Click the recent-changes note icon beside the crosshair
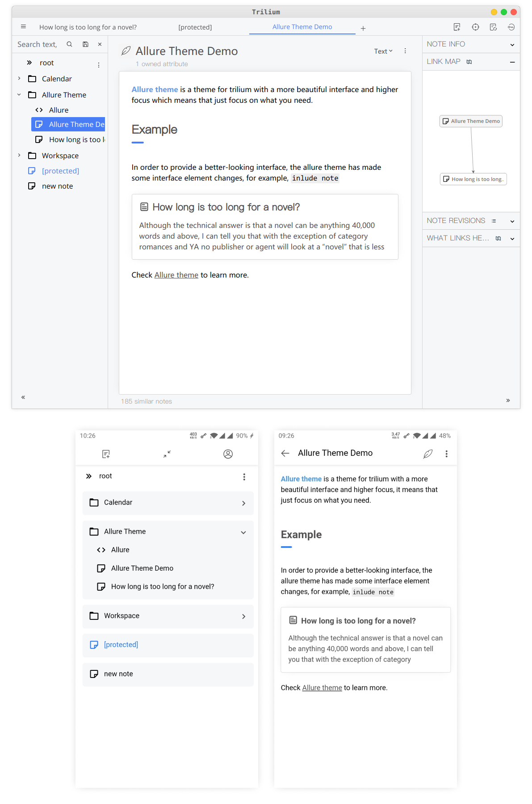Image resolution: width=532 pixels, height=804 pixels. 493,27
